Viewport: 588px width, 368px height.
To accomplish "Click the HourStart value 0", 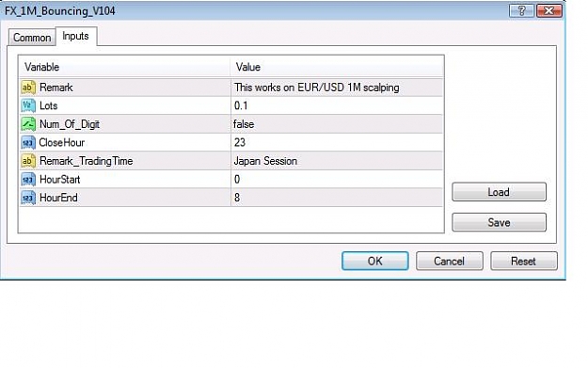I will tap(237, 180).
